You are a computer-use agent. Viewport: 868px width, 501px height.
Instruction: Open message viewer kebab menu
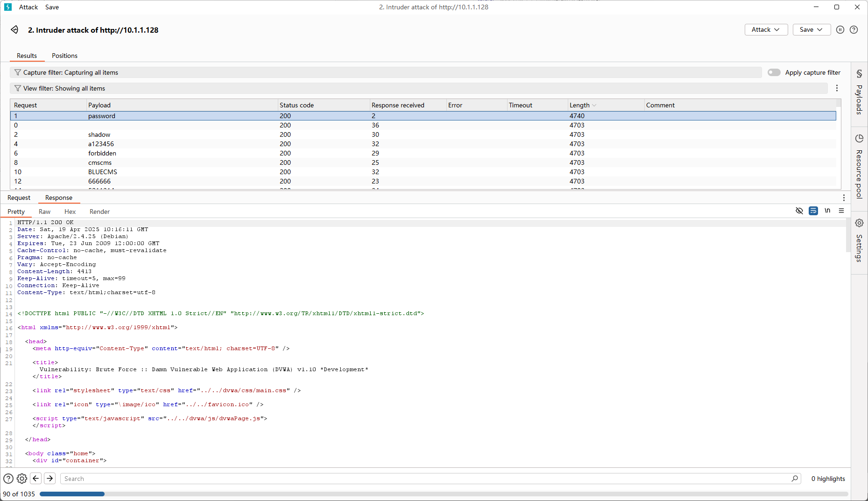pyautogui.click(x=843, y=198)
